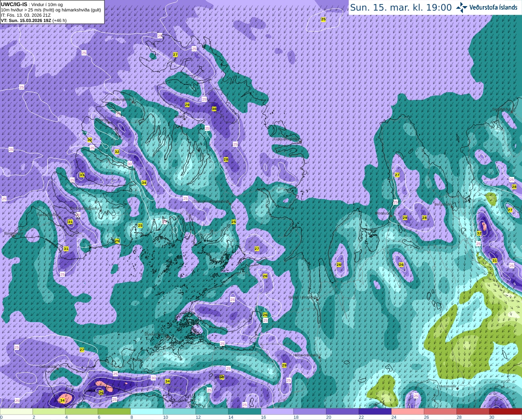Pick the lavender legend swatch between 16 and 18
522x420 pixels.
point(277,411)
